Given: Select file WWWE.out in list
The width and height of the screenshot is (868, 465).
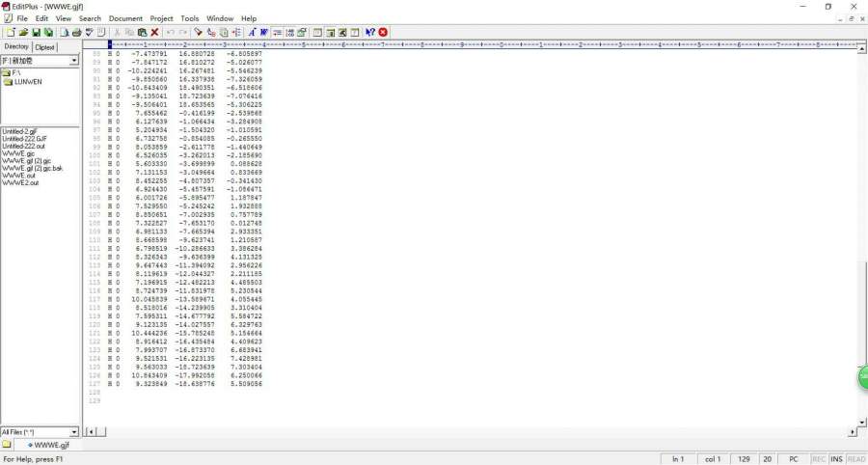Looking at the screenshot, I should click(18, 176).
